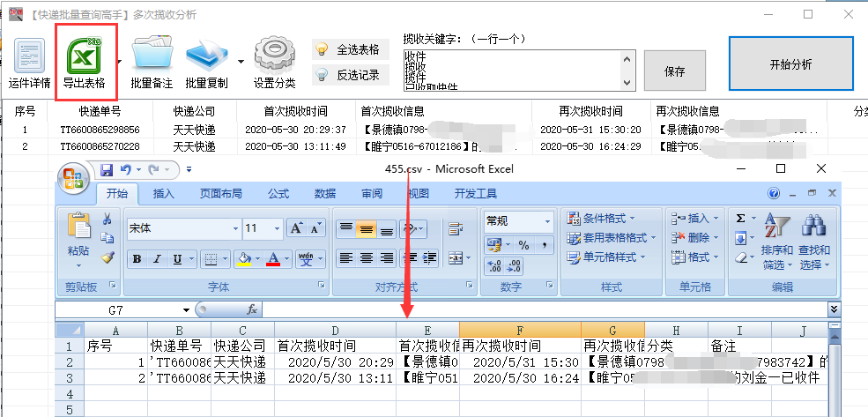Increase font size with large A icon

tap(297, 228)
